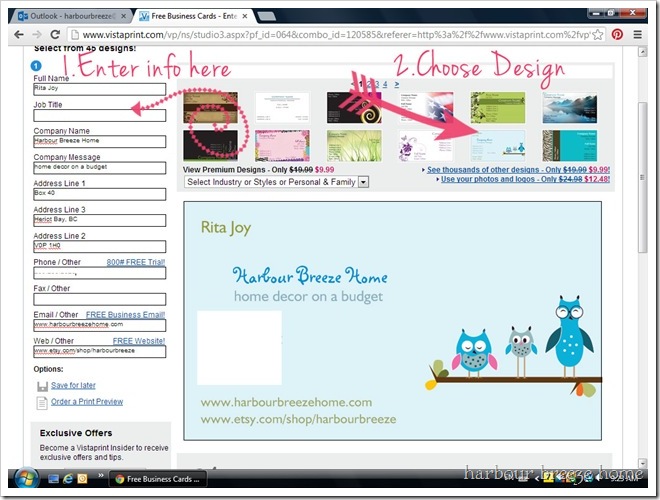The height and width of the screenshot is (500, 660).
Task: Click the page scrollbar up arrow
Action: (x=642, y=52)
